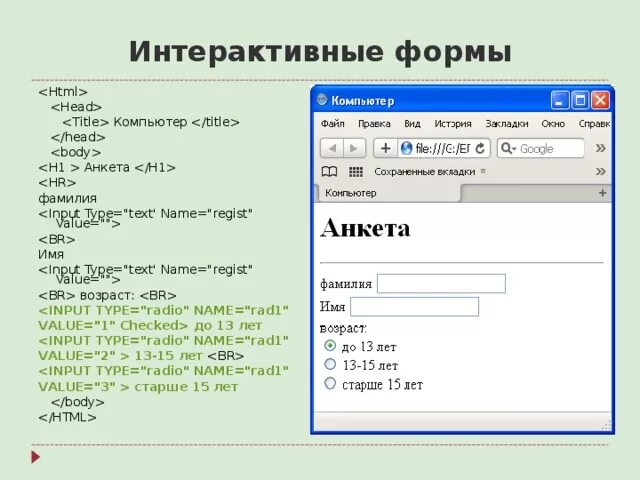Open the Окно menu
Image resolution: width=640 pixels, height=480 pixels.
click(x=553, y=124)
